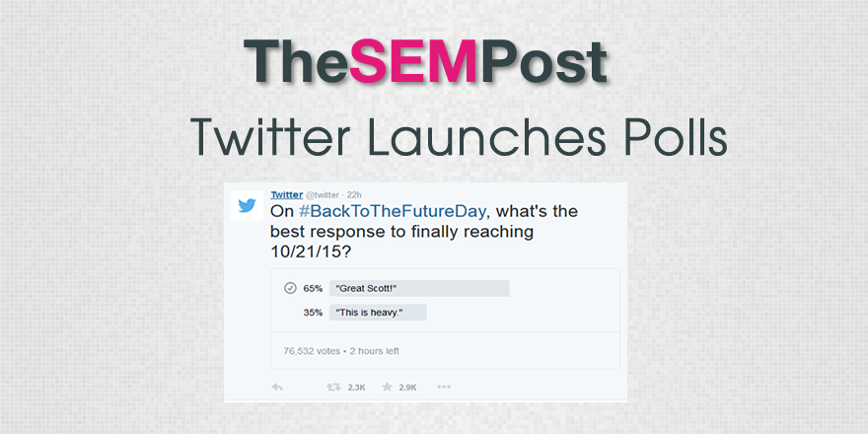Screen dimensions: 868x434
Task: Click the TheSEMPost logo
Action: (425, 63)
